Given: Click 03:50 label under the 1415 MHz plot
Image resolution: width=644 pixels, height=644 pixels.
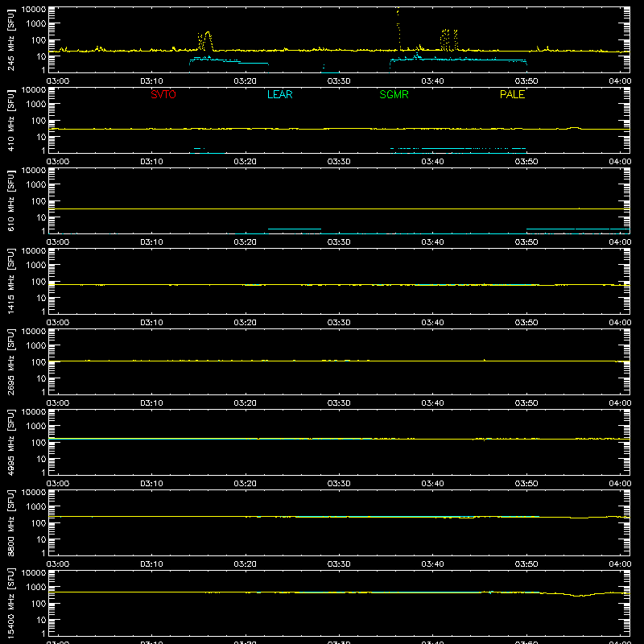Looking at the screenshot, I should (x=526, y=323).
